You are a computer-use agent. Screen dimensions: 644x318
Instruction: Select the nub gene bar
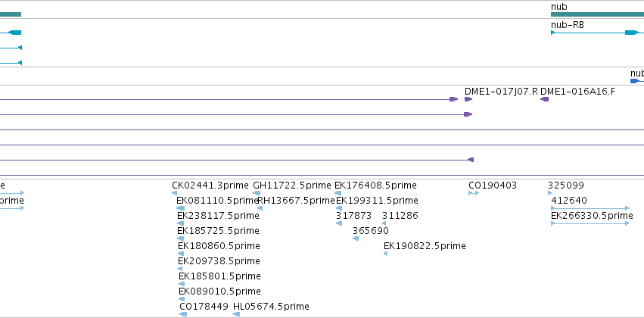[x=597, y=14]
